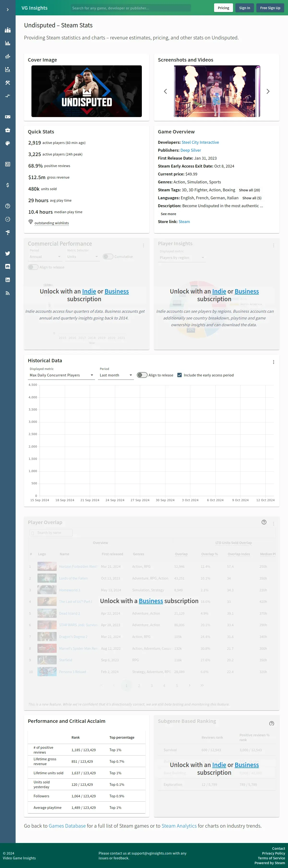Expand description with See more

click(168, 214)
